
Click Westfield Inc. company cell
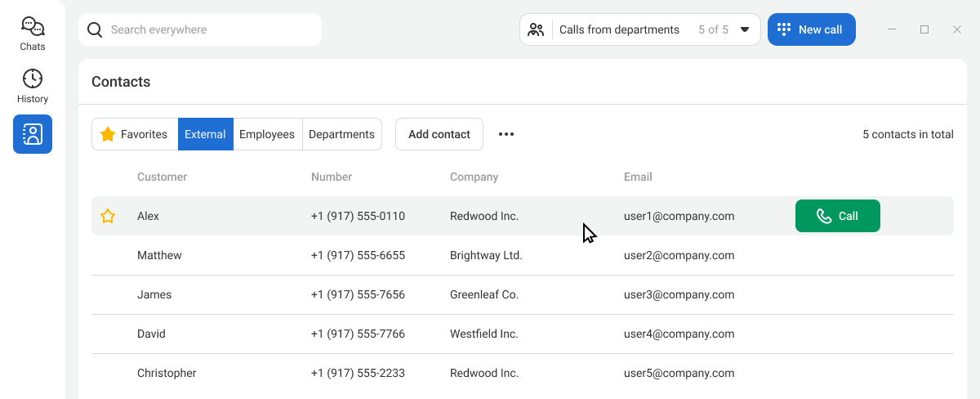pyautogui.click(x=484, y=334)
